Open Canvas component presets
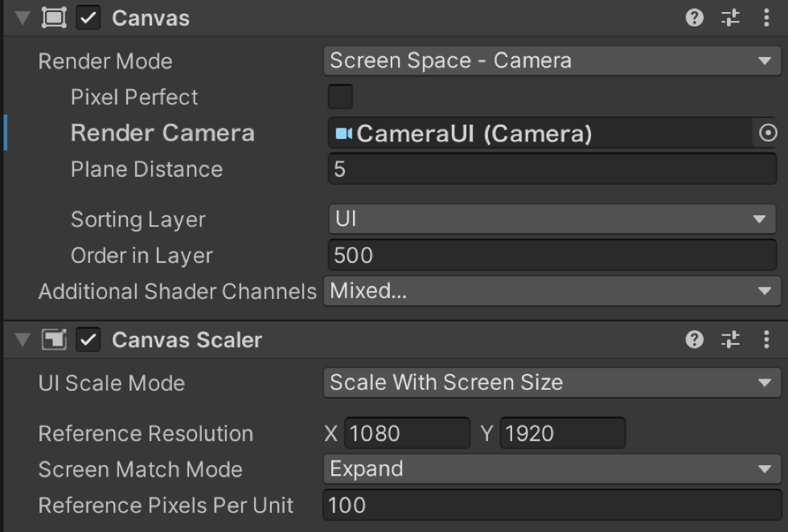The image size is (788, 532). tap(730, 18)
